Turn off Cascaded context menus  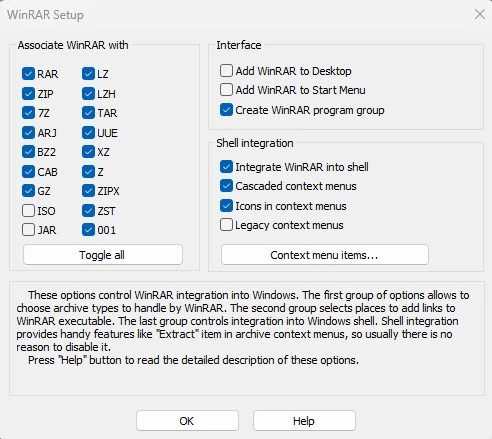(226, 186)
